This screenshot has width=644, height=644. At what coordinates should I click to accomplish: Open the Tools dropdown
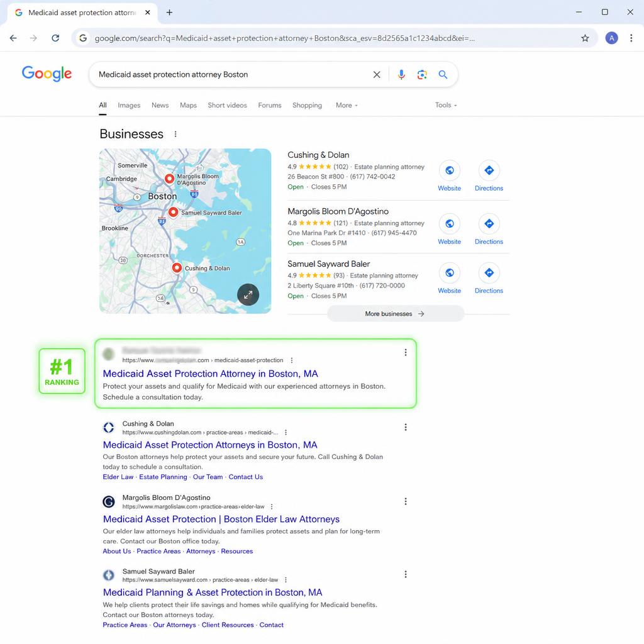pyautogui.click(x=446, y=105)
